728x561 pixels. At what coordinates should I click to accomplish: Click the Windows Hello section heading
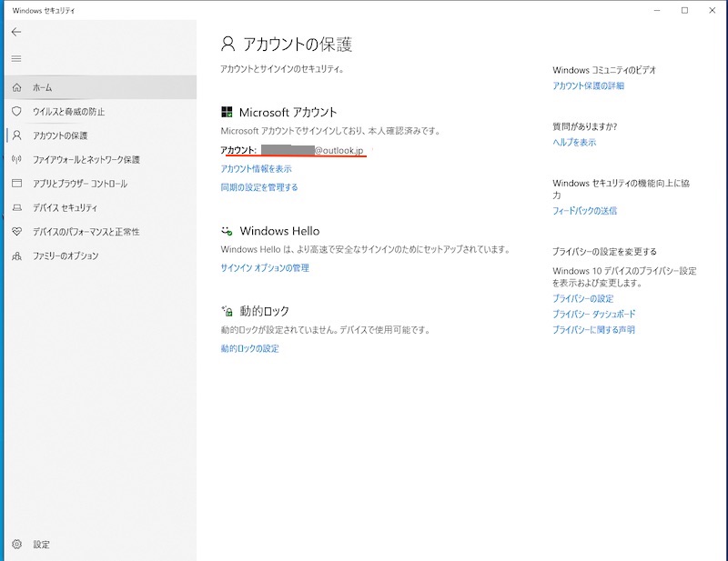tap(279, 231)
